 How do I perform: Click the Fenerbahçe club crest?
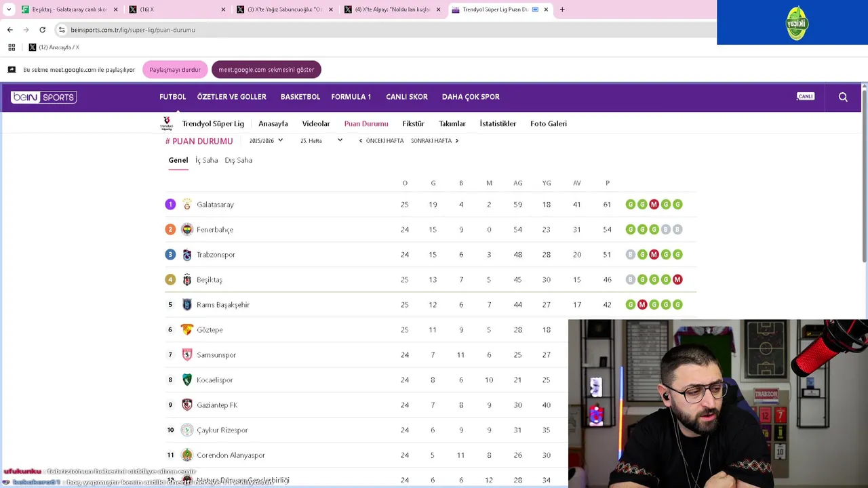[x=187, y=229]
